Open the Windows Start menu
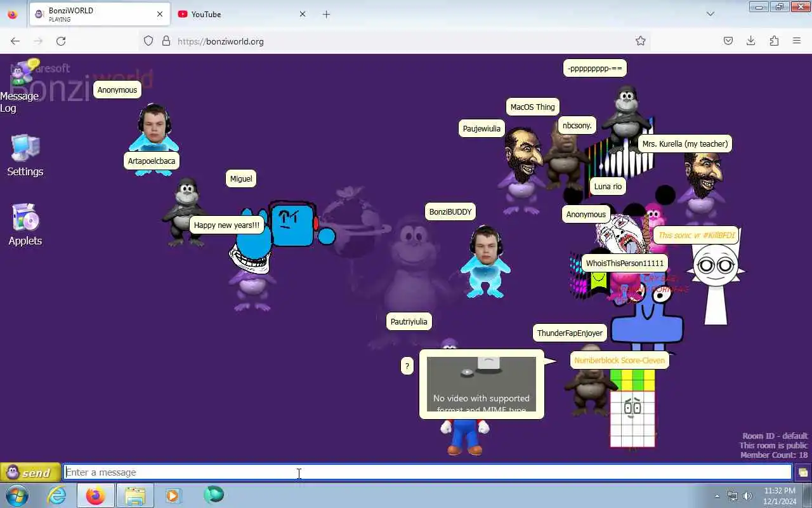812x508 pixels. (16, 495)
